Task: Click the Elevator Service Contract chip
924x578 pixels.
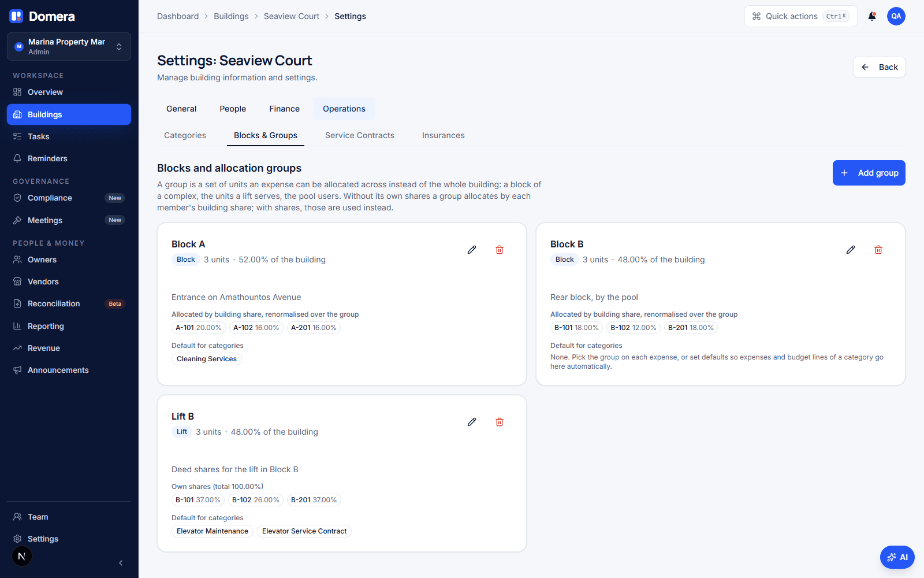Action: 304,531
